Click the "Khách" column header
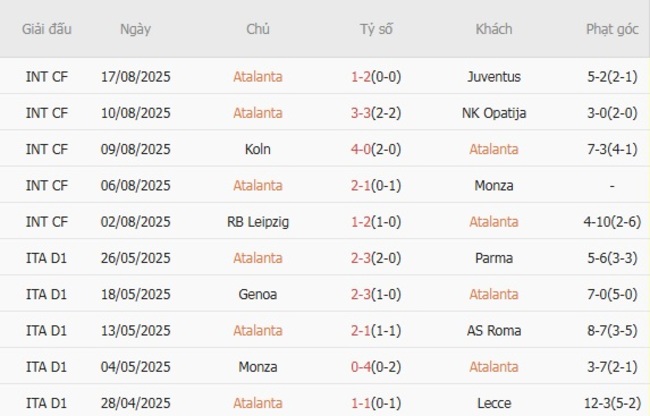The image size is (650, 416). click(x=494, y=29)
